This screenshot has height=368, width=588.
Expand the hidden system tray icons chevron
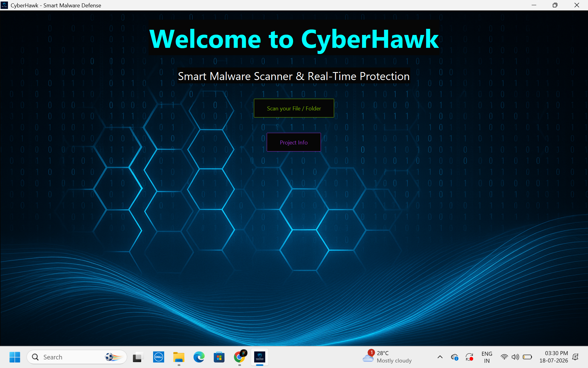pyautogui.click(x=440, y=357)
